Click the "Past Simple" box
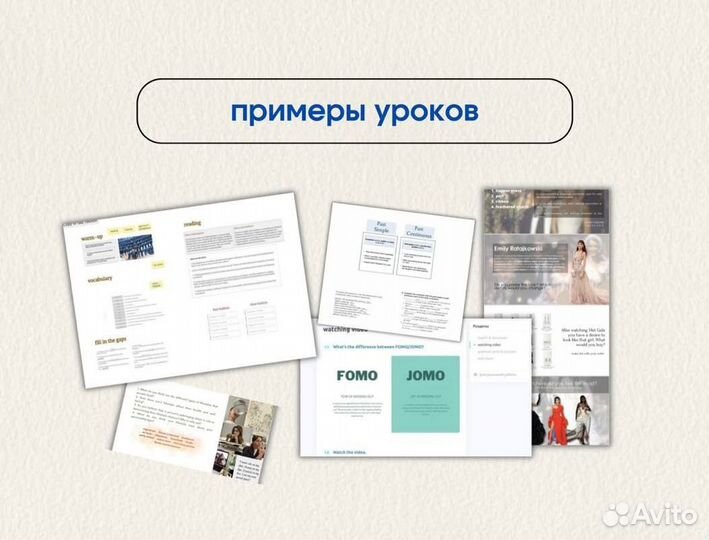The image size is (709, 540). tap(381, 227)
